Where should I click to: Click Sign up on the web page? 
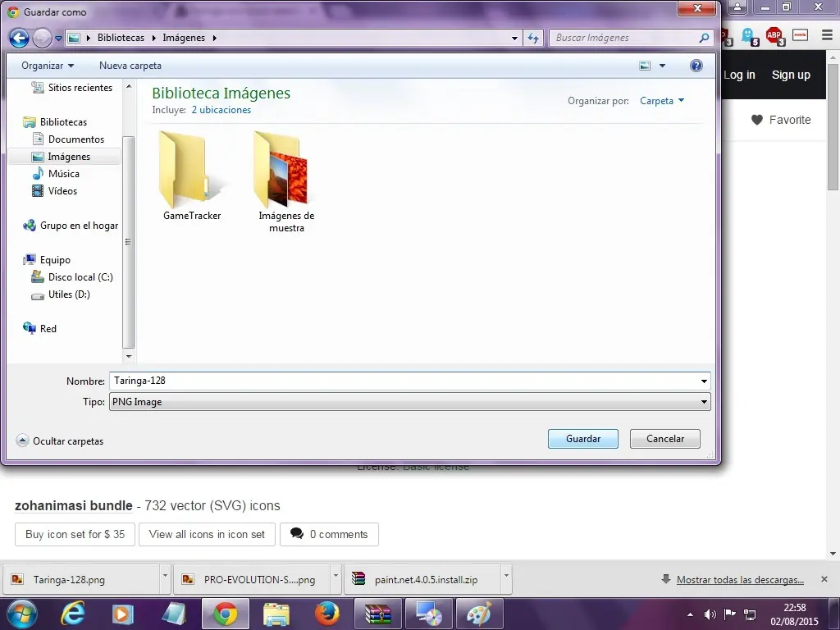click(791, 75)
